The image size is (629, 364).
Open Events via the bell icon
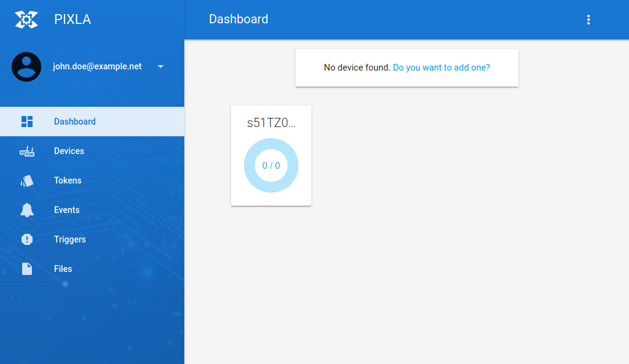(27, 209)
